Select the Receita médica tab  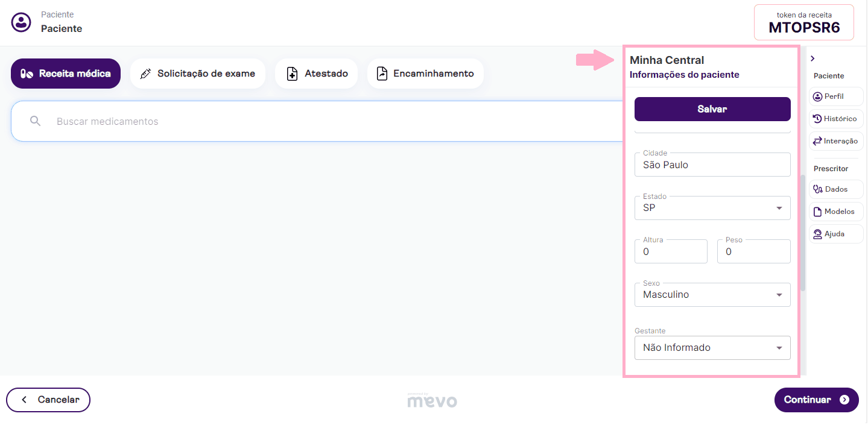pos(66,74)
